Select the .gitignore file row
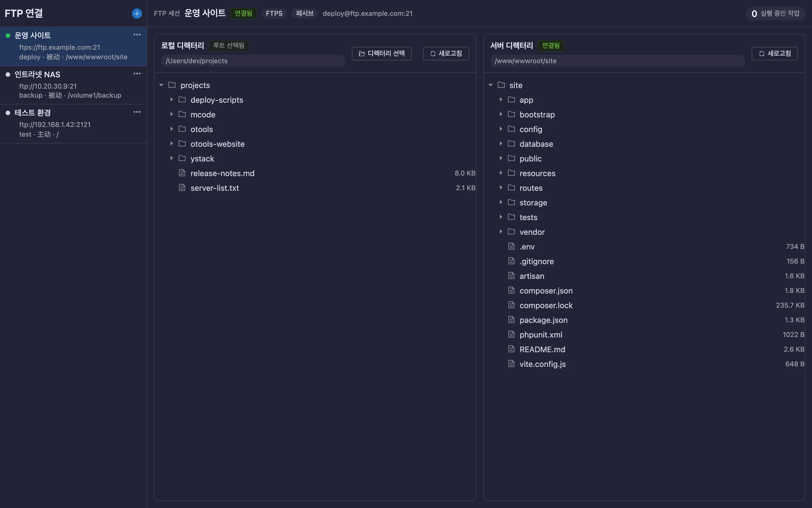Screen dimensions: 812x508 pos(644,261)
